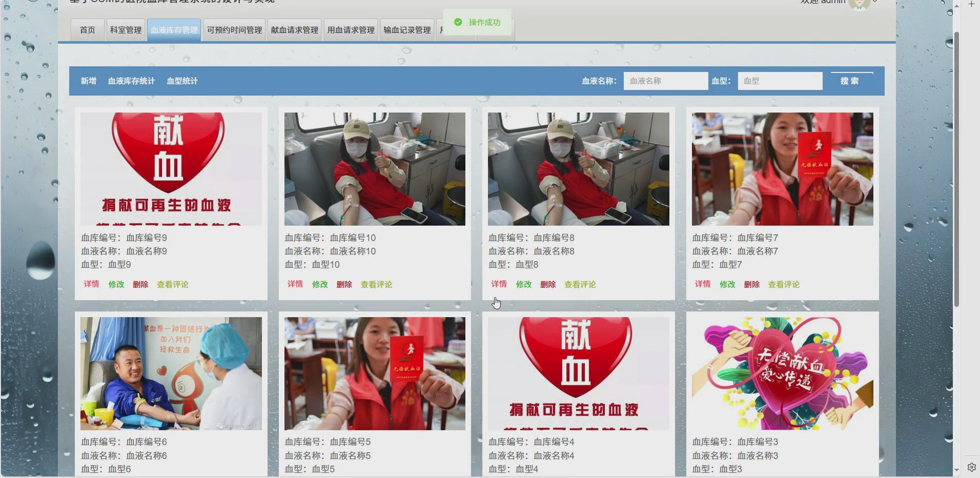This screenshot has height=478, width=980.
Task: Click the 血库编号9 card image
Action: point(171,169)
